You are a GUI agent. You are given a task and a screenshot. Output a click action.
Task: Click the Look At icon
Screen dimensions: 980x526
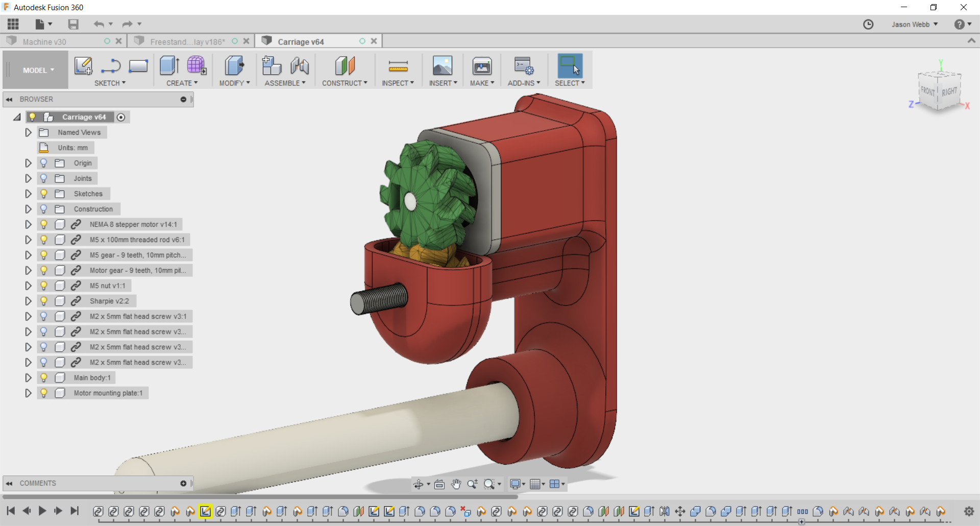click(x=439, y=484)
